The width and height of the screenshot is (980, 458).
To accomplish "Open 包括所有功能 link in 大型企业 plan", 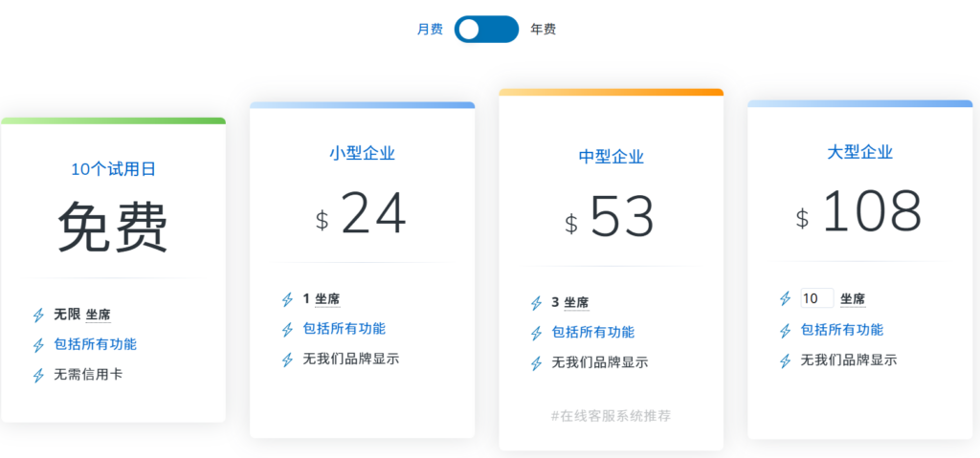I will 841,330.
